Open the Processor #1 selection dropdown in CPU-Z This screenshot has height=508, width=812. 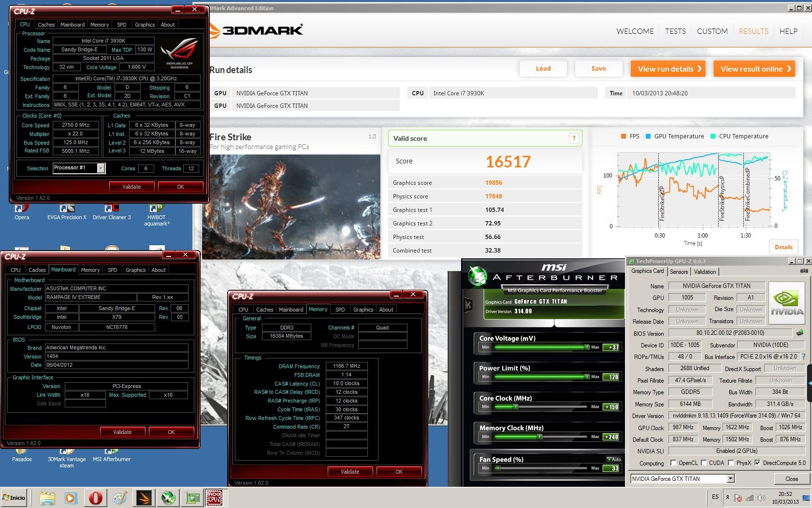(x=101, y=168)
